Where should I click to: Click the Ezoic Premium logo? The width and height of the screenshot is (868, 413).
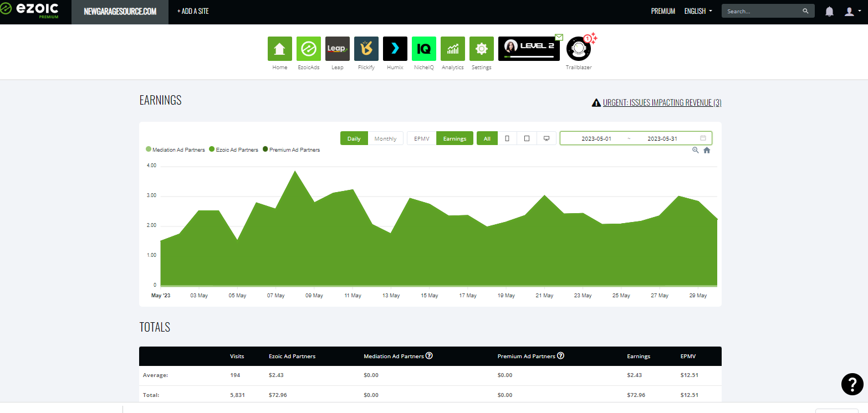28,11
